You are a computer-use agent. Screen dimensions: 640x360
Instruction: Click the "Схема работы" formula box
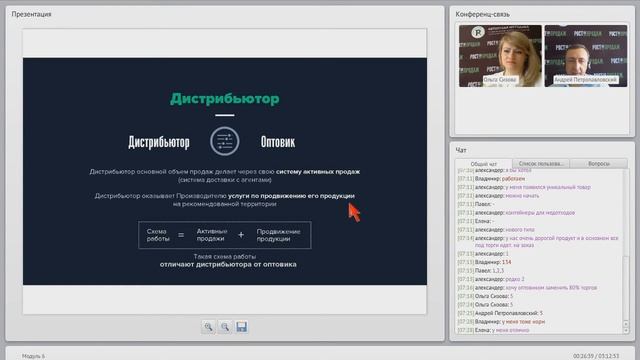pyautogui.click(x=224, y=235)
